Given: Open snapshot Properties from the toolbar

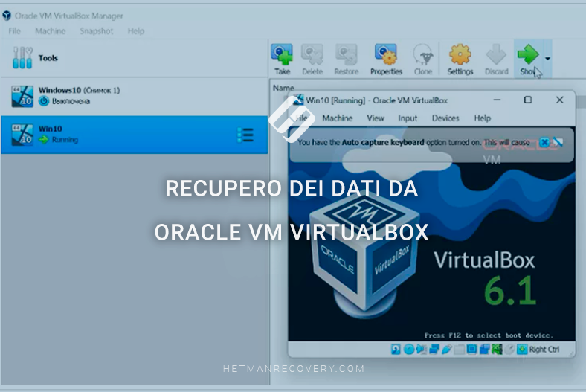Looking at the screenshot, I should (x=386, y=60).
